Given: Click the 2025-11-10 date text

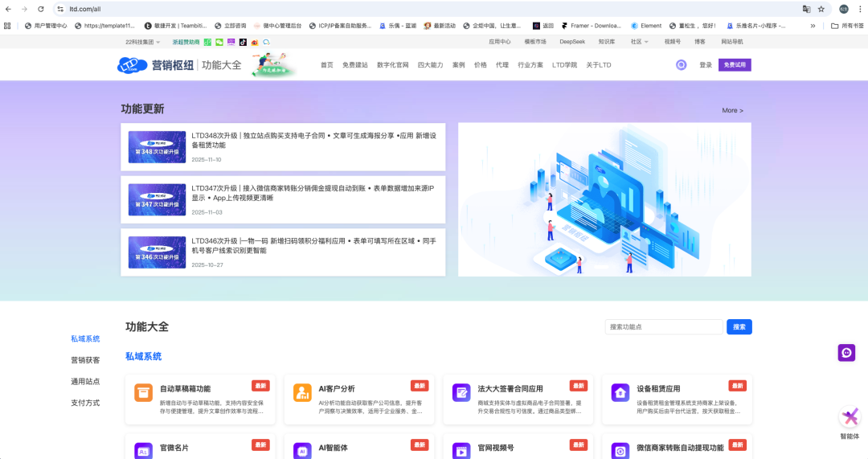Looking at the screenshot, I should coord(207,159).
